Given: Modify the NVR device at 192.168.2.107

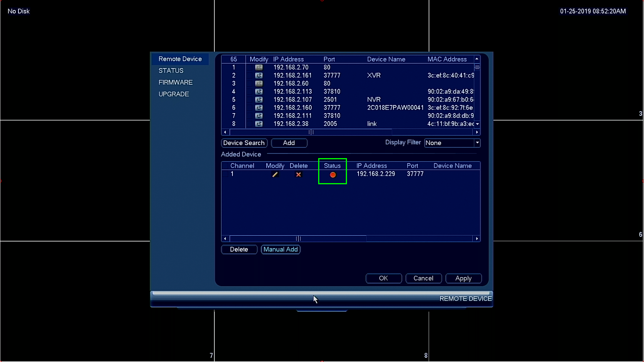Looking at the screenshot, I should pyautogui.click(x=259, y=100).
